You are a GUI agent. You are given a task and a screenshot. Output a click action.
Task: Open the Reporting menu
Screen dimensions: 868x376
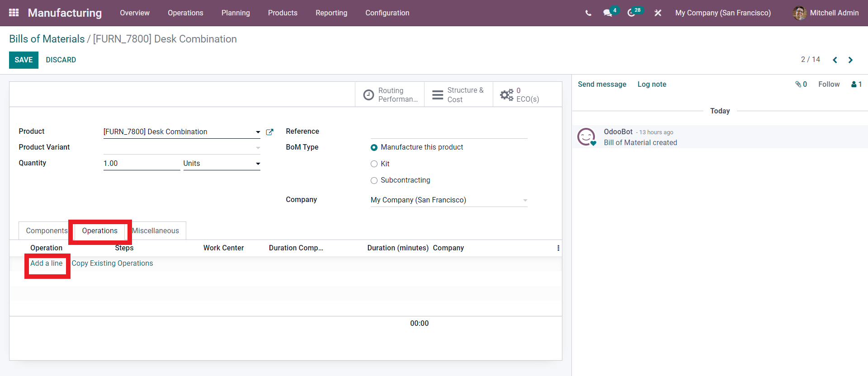[x=331, y=13]
